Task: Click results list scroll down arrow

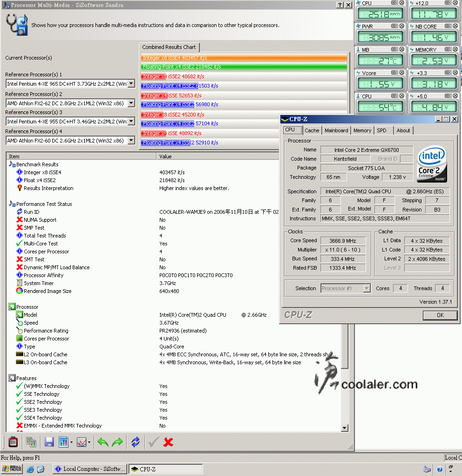Action: (344, 428)
